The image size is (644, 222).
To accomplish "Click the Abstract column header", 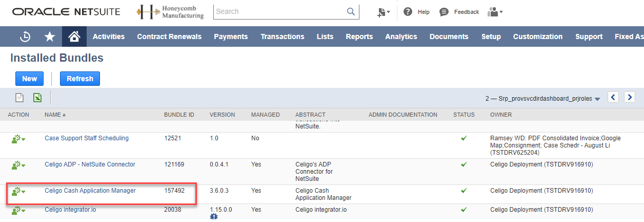I will 310,115.
